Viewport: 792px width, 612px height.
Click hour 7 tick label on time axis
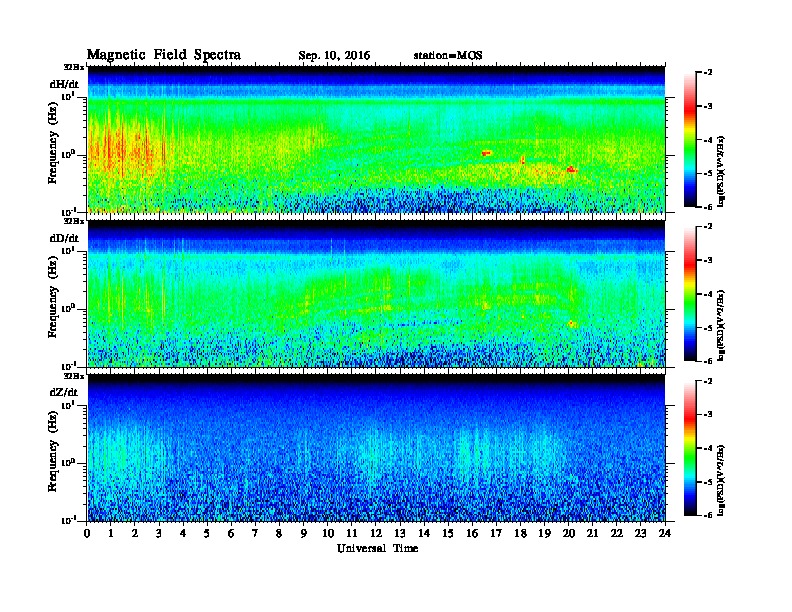[x=255, y=534]
